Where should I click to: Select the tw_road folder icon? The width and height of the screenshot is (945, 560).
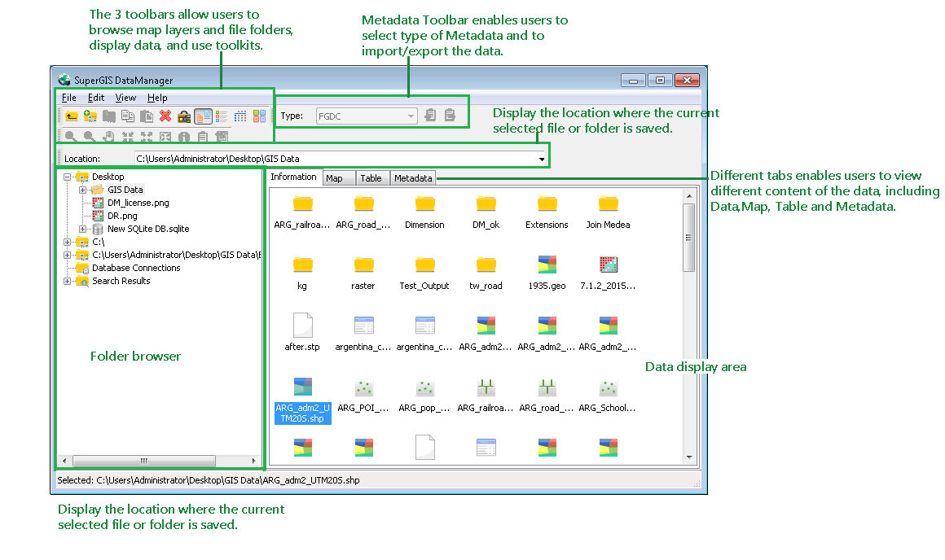click(x=486, y=265)
